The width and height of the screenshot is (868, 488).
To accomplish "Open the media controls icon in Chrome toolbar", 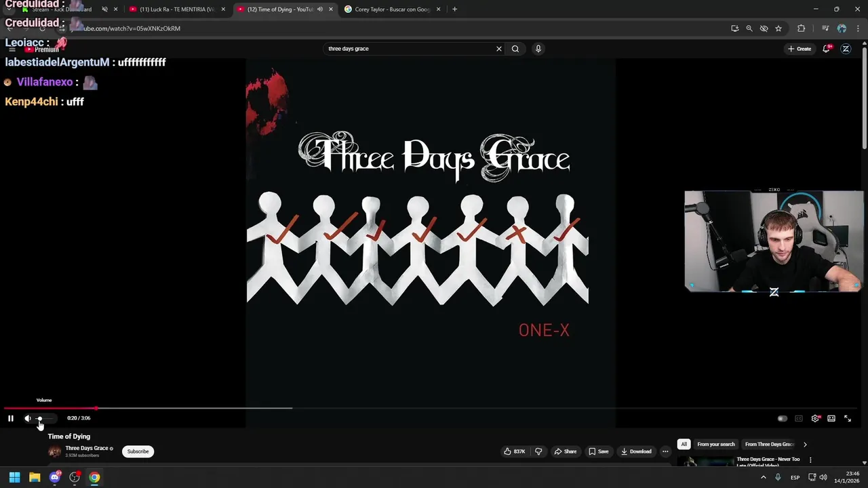I will click(825, 28).
